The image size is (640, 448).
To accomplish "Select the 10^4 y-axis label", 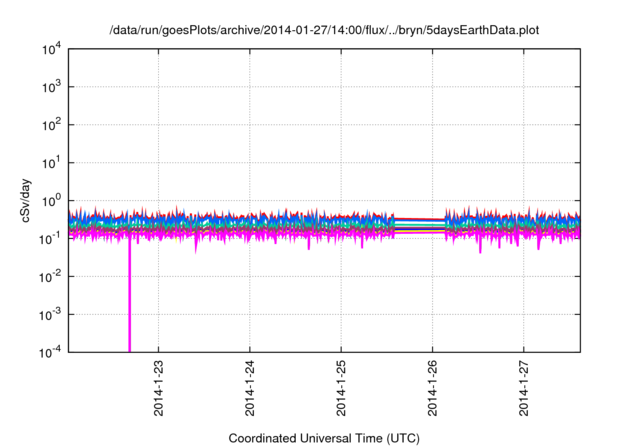I will (x=51, y=50).
